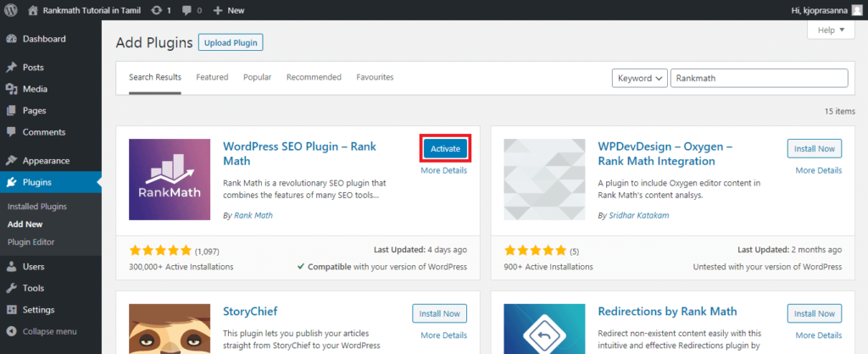Click the plugin search field containing Rankmath
868x354 pixels.
point(759,78)
